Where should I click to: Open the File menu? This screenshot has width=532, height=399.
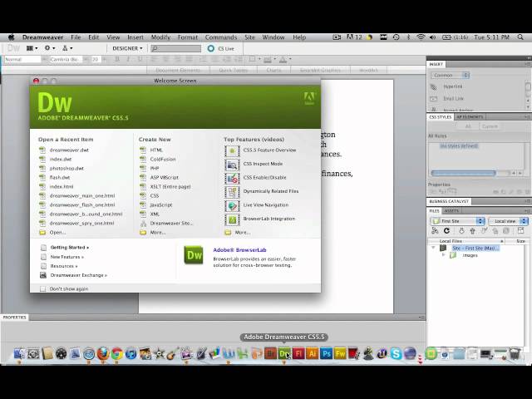(x=76, y=37)
